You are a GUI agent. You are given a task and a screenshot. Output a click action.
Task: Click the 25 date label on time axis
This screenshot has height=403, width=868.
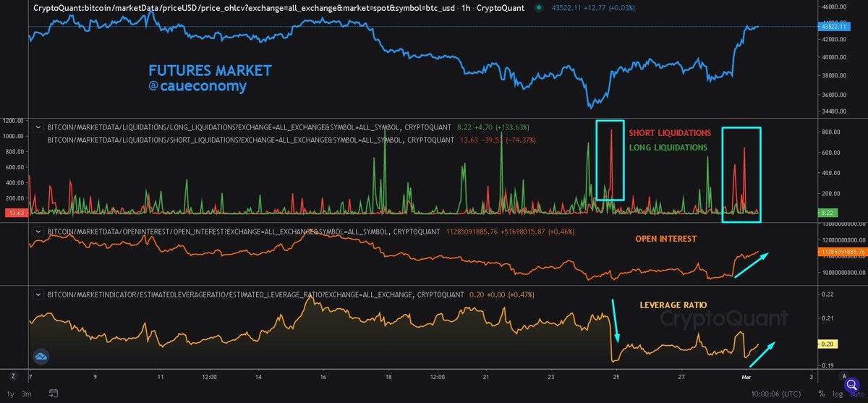tap(617, 377)
